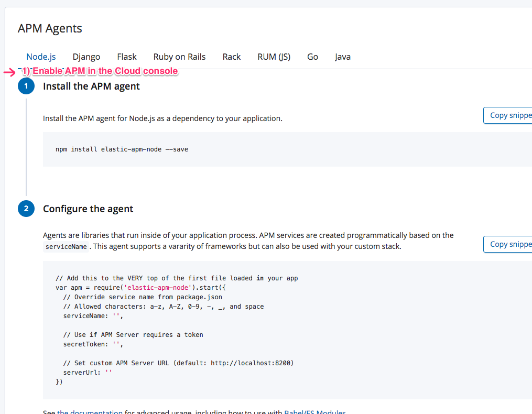Image resolution: width=532 pixels, height=414 pixels.
Task: Open the RUM (JS) tab
Action: pos(274,57)
